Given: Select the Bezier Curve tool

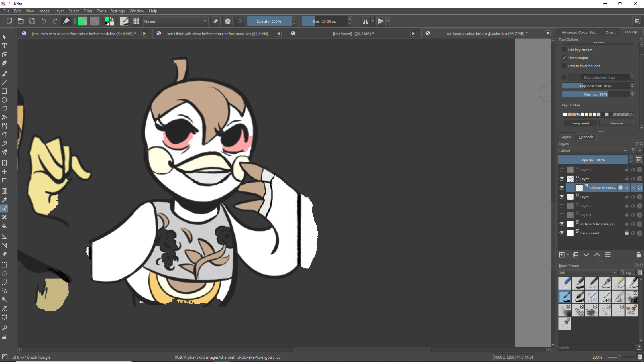Looking at the screenshot, I should pos(4,126).
